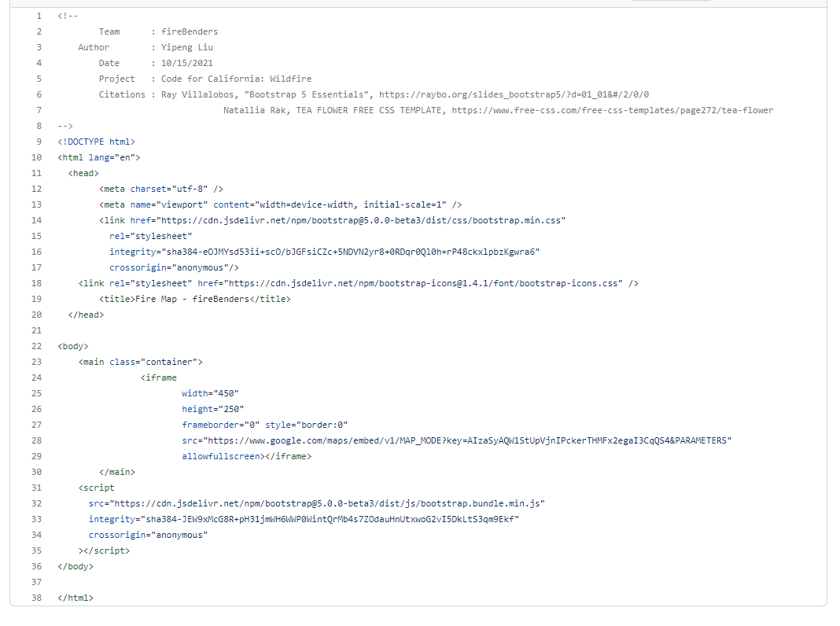Click line number 14
This screenshot has width=840, height=626.
[x=36, y=220]
